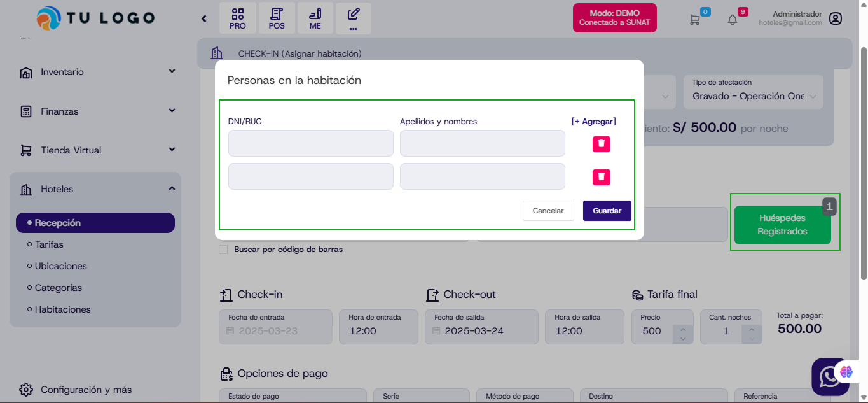Add another guest via [+ Agregar]
This screenshot has width=868, height=403.
tap(593, 120)
